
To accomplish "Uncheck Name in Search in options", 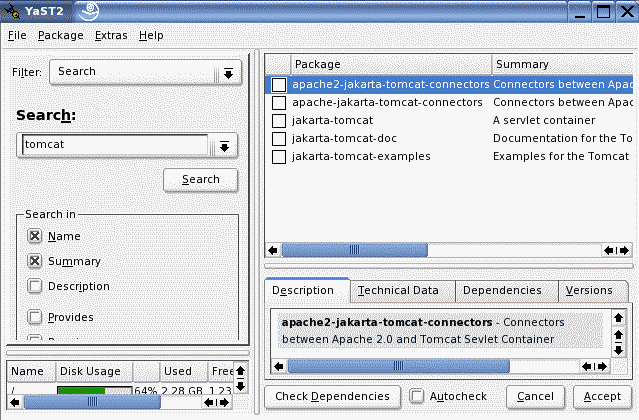I will [35, 236].
